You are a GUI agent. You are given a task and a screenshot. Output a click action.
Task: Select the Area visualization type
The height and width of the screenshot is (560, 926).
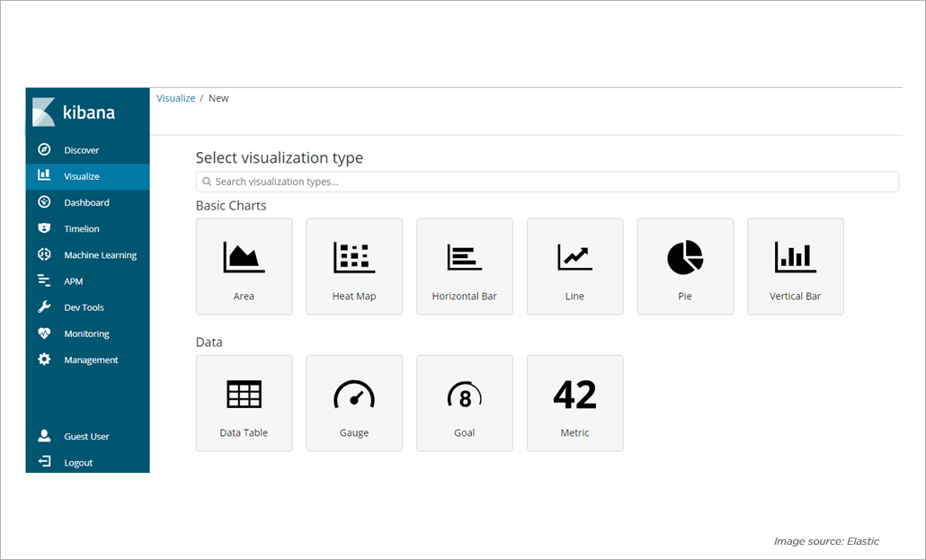click(244, 266)
